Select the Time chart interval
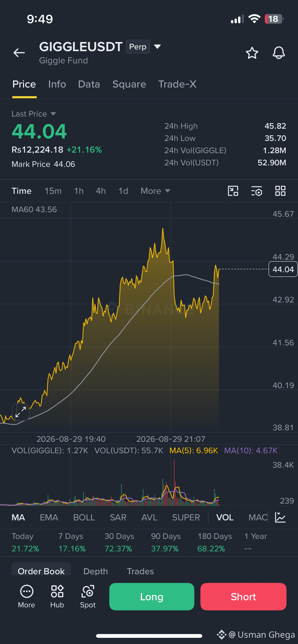 click(x=22, y=191)
